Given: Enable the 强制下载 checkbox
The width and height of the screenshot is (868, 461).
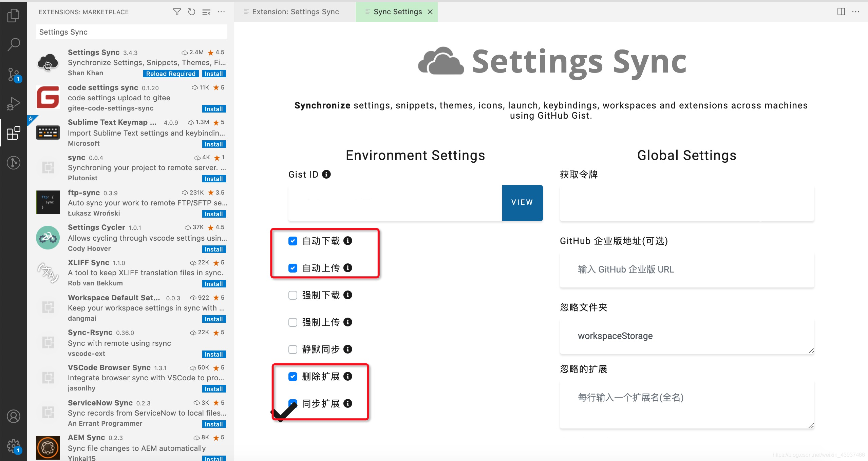Looking at the screenshot, I should pyautogui.click(x=293, y=295).
